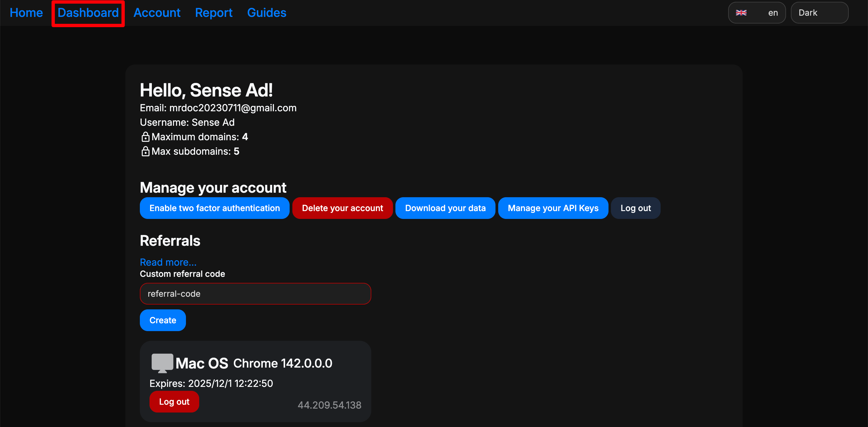Open the Dashboard navigation link
The image size is (868, 427).
pyautogui.click(x=88, y=13)
